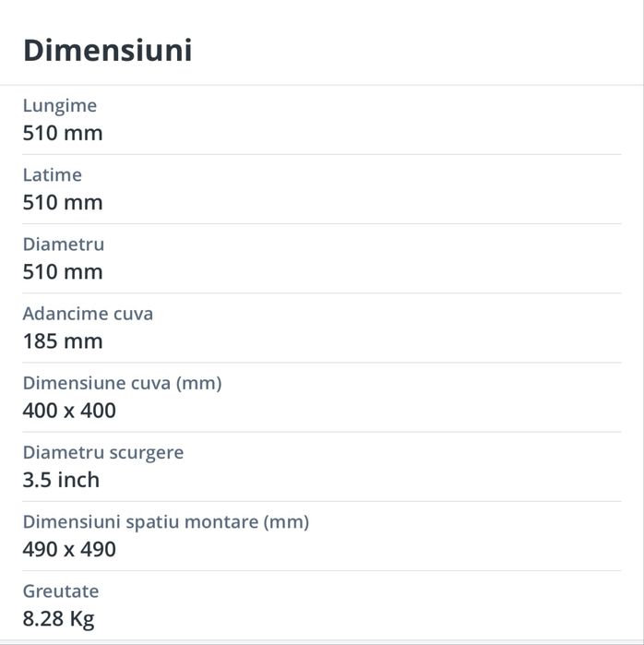The image size is (644, 645).
Task: Click the word inch in Diametru scurgere value
Action: pos(78,480)
